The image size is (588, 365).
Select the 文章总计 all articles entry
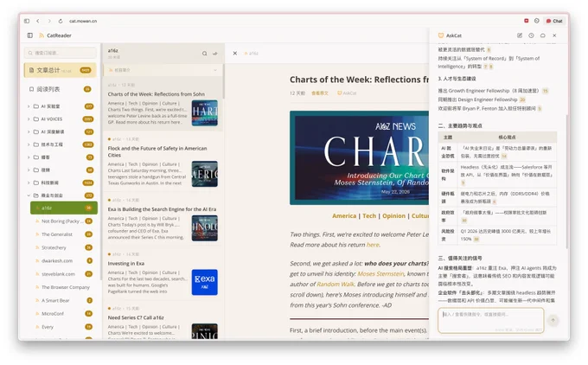[x=61, y=70]
